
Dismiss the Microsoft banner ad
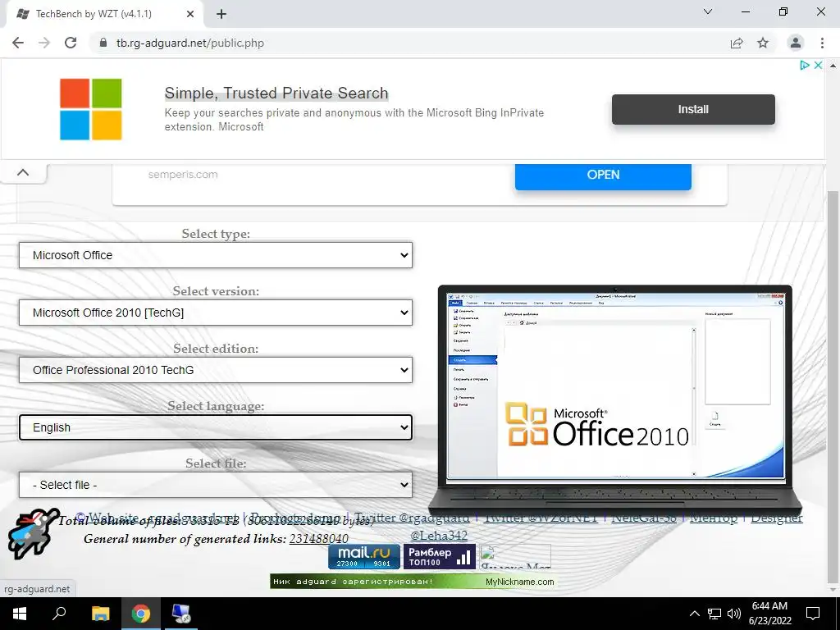point(818,65)
